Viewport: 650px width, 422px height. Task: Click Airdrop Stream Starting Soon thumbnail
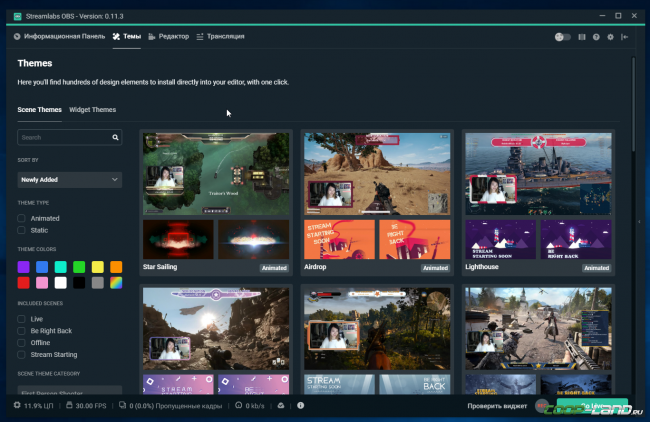click(x=340, y=240)
